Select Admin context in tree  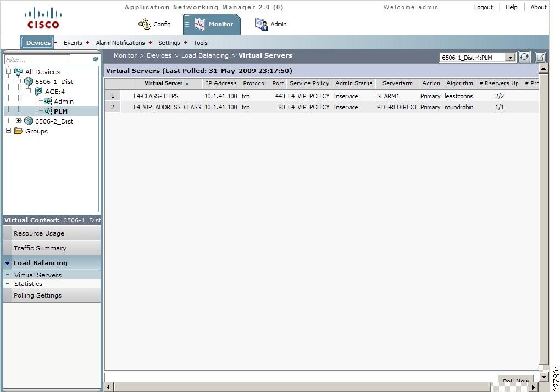tap(64, 102)
